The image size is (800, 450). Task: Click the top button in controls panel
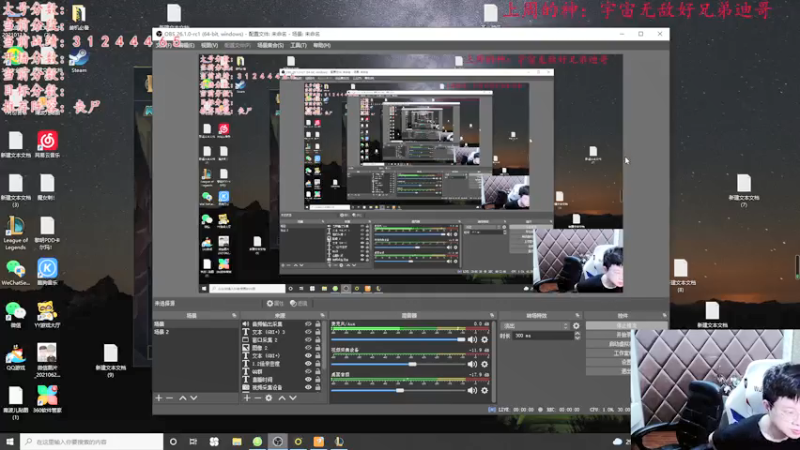[x=627, y=326]
